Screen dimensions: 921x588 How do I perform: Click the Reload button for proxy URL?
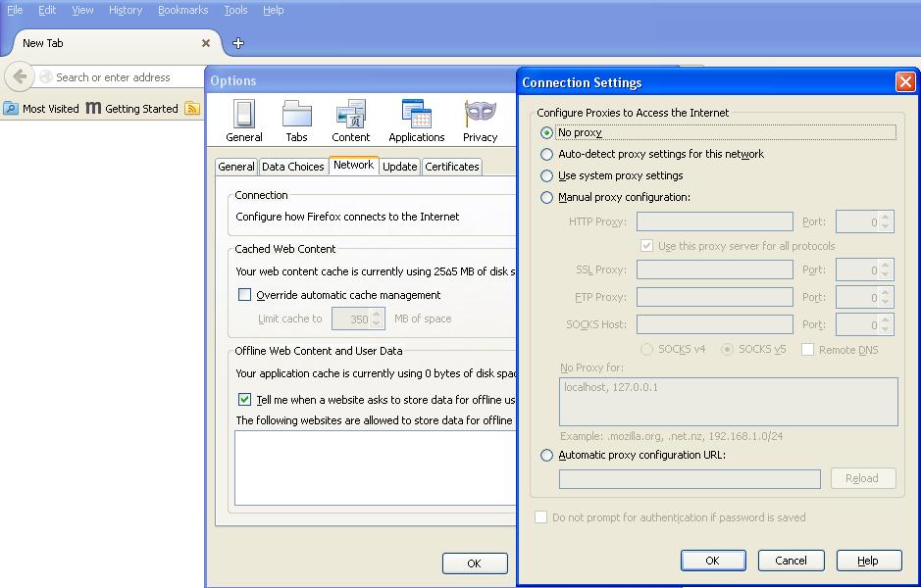(863, 478)
